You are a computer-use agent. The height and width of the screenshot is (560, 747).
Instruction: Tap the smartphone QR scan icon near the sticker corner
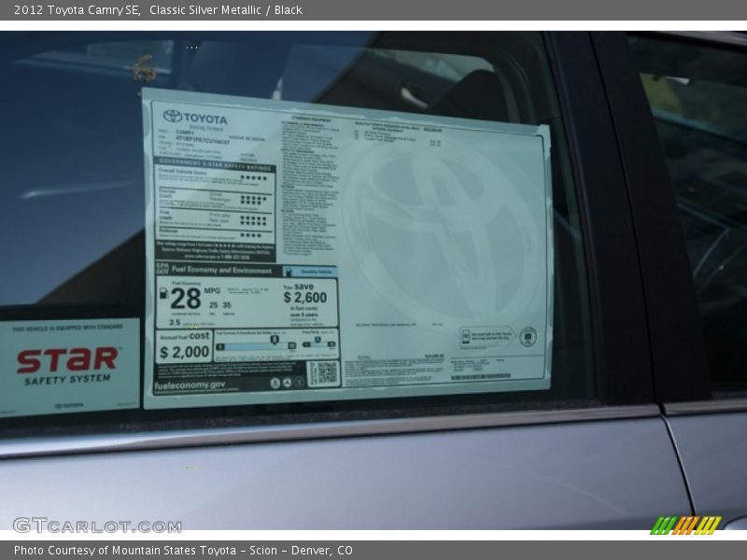click(x=466, y=337)
